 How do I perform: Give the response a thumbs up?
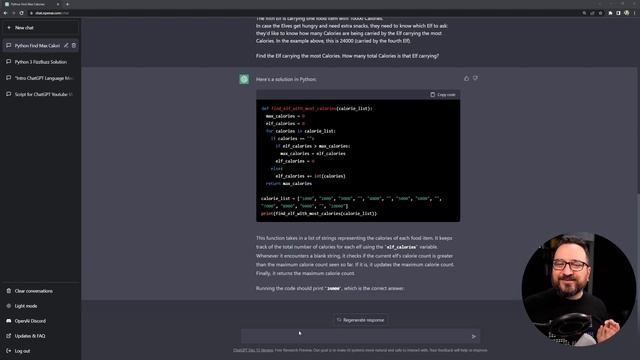point(467,78)
